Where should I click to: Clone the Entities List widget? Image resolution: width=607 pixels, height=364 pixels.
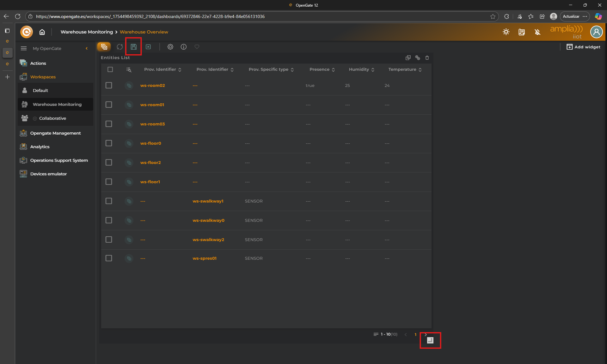click(408, 58)
